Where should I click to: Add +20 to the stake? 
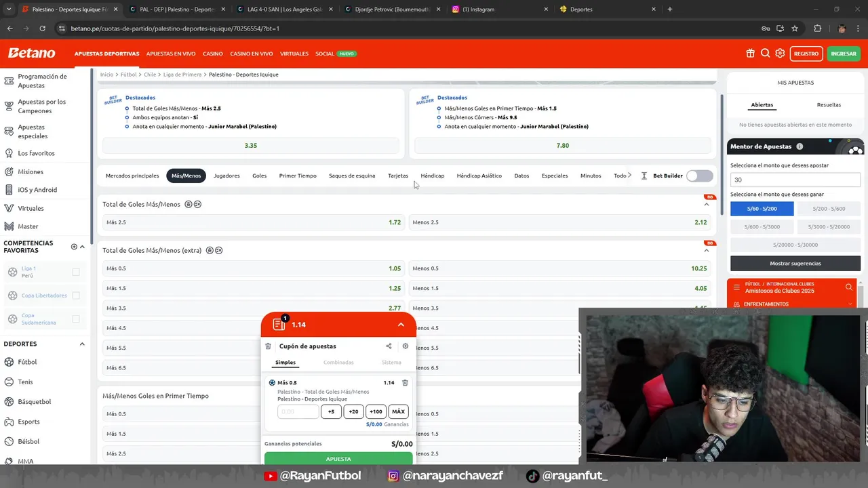353,411
